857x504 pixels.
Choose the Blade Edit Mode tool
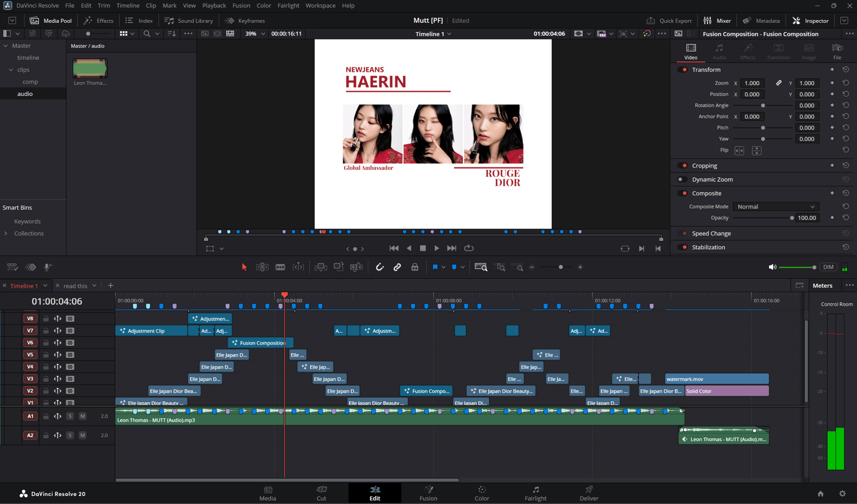tap(280, 267)
